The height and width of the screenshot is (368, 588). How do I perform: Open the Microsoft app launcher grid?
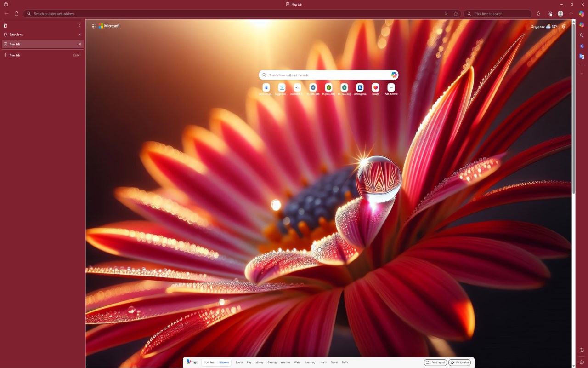[94, 26]
